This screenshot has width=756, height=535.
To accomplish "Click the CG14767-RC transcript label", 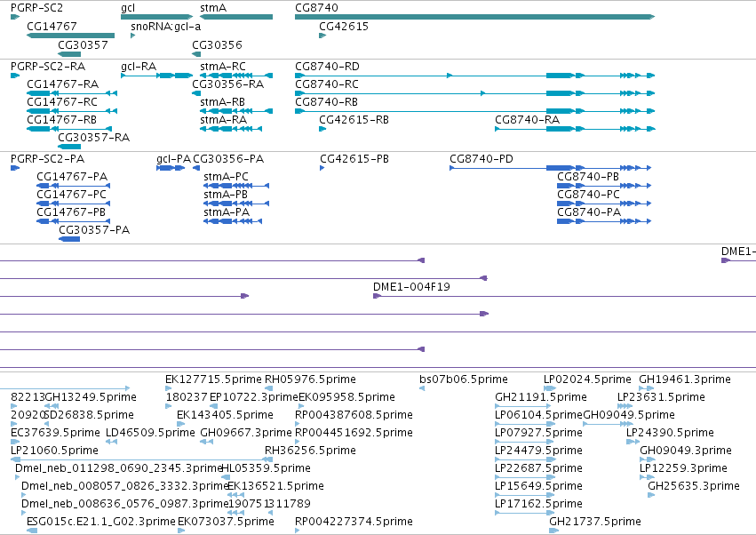I will (62, 102).
